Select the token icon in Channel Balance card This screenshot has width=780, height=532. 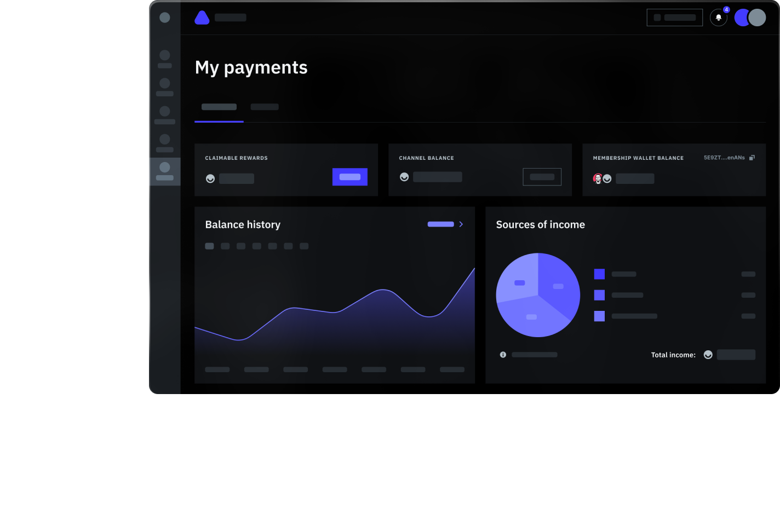[404, 176]
